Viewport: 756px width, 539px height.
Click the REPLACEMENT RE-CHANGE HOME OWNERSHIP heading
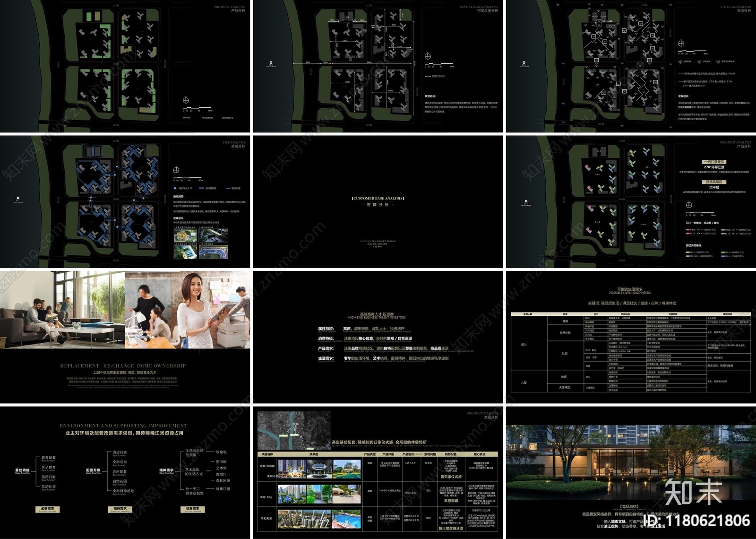123,366
